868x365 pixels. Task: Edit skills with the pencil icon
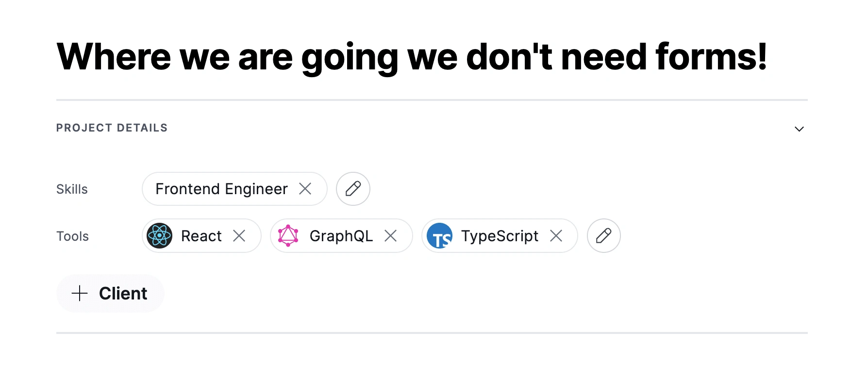pyautogui.click(x=353, y=189)
